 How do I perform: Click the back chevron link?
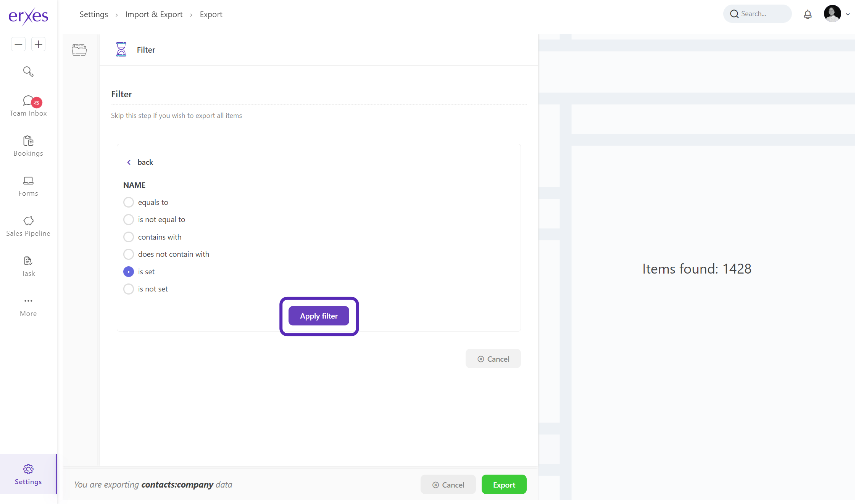pos(140,162)
